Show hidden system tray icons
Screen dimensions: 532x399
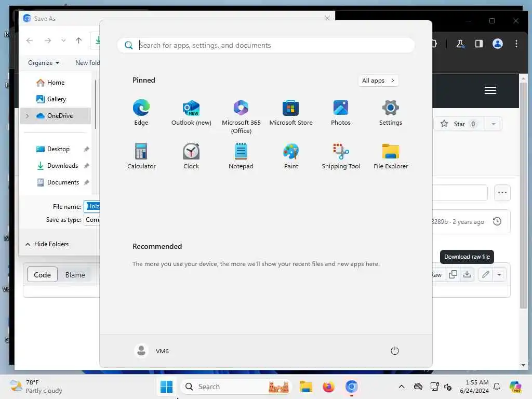click(x=402, y=387)
